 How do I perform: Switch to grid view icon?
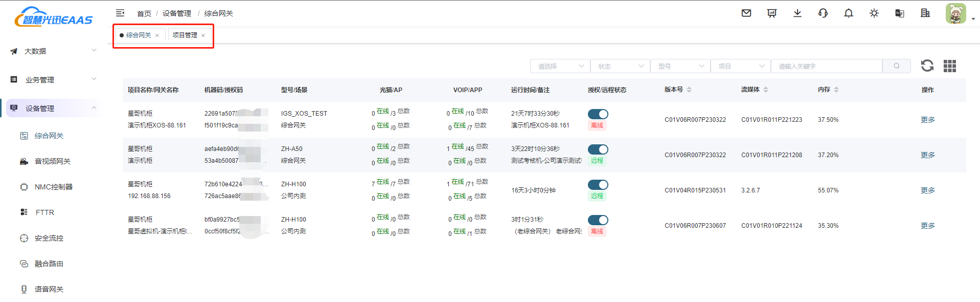(x=949, y=66)
